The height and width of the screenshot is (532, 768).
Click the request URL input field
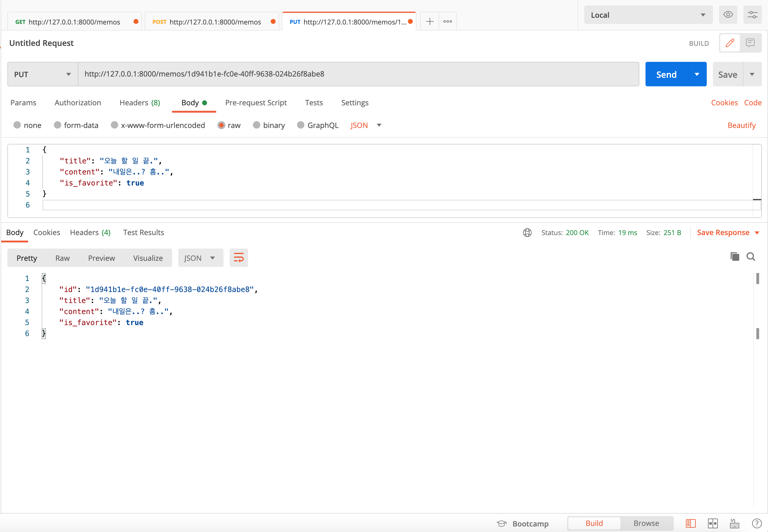[x=358, y=74]
